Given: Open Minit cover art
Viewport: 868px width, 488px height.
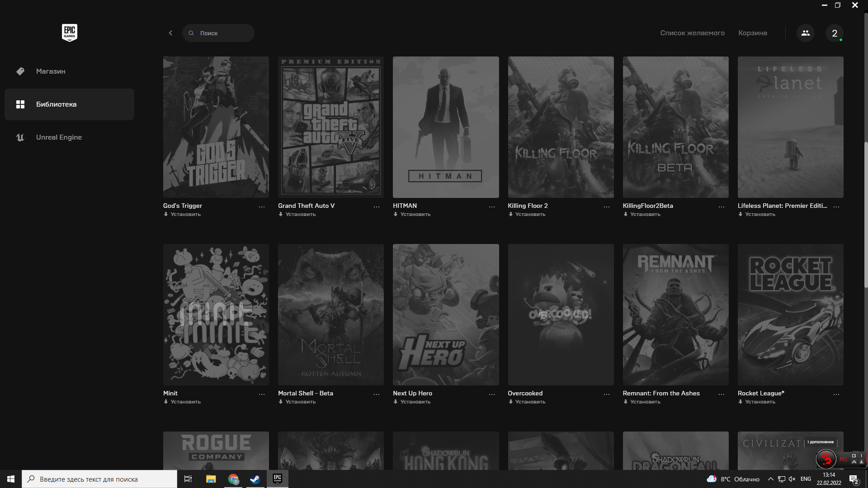Looking at the screenshot, I should (216, 314).
